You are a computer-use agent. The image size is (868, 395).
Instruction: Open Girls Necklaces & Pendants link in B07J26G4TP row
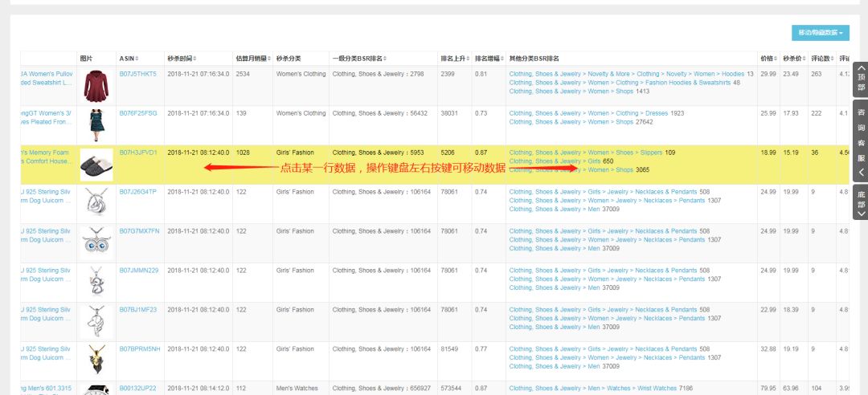[x=604, y=191]
